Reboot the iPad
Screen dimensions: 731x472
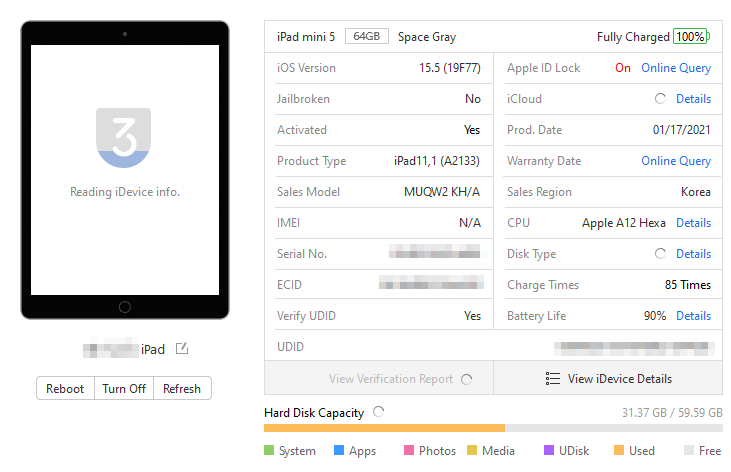pyautogui.click(x=65, y=389)
